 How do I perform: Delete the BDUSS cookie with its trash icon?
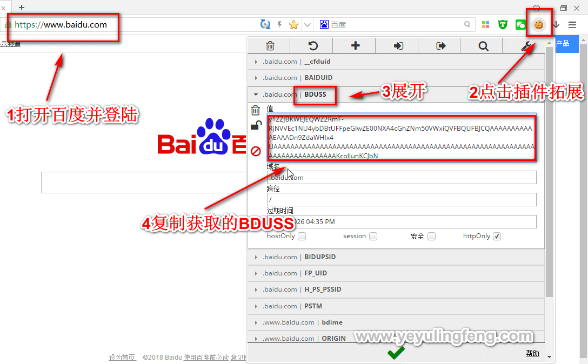256,110
